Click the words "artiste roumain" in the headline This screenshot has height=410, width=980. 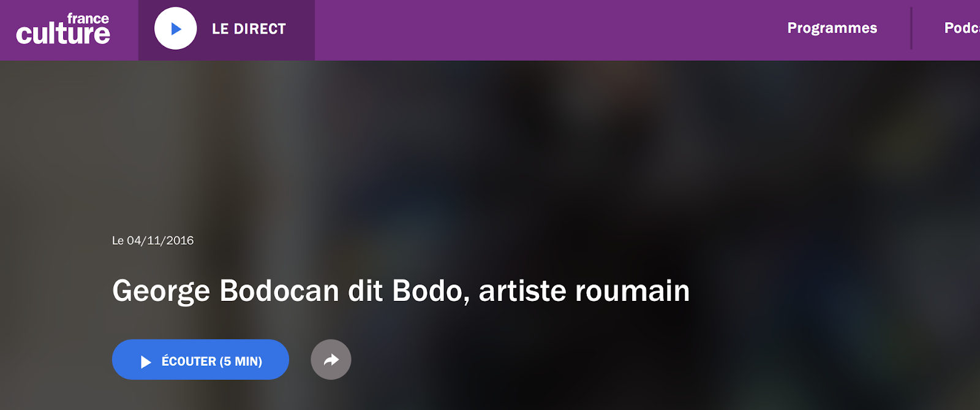click(x=584, y=290)
